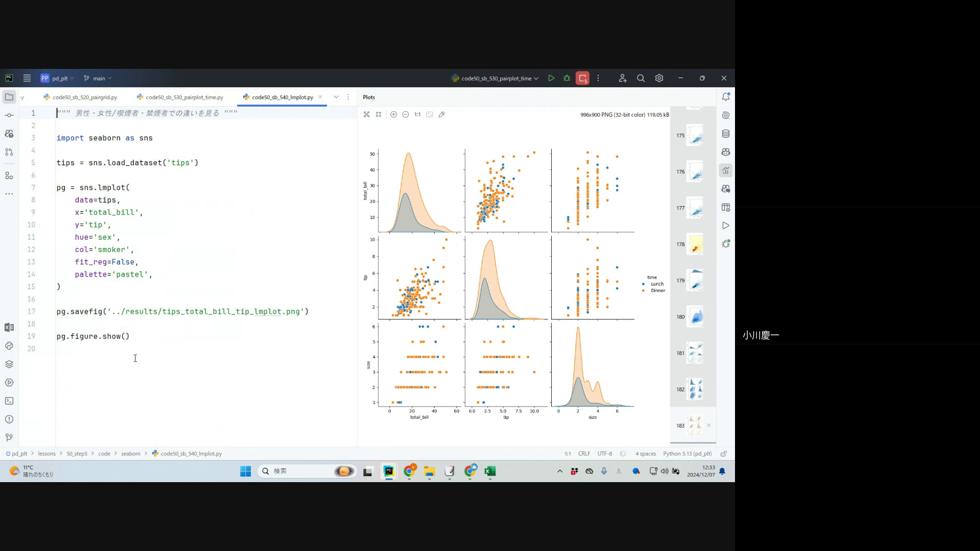Start debugging with the bug icon

click(x=567, y=78)
